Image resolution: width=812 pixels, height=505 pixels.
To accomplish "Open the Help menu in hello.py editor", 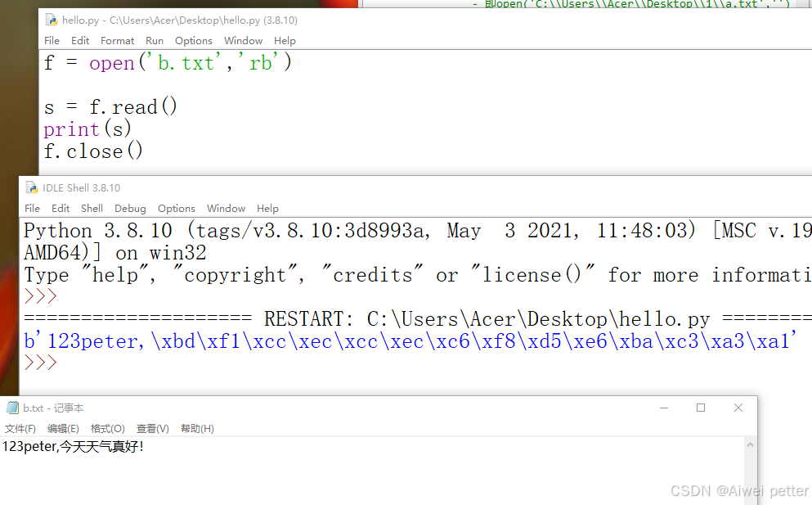I will pos(285,40).
